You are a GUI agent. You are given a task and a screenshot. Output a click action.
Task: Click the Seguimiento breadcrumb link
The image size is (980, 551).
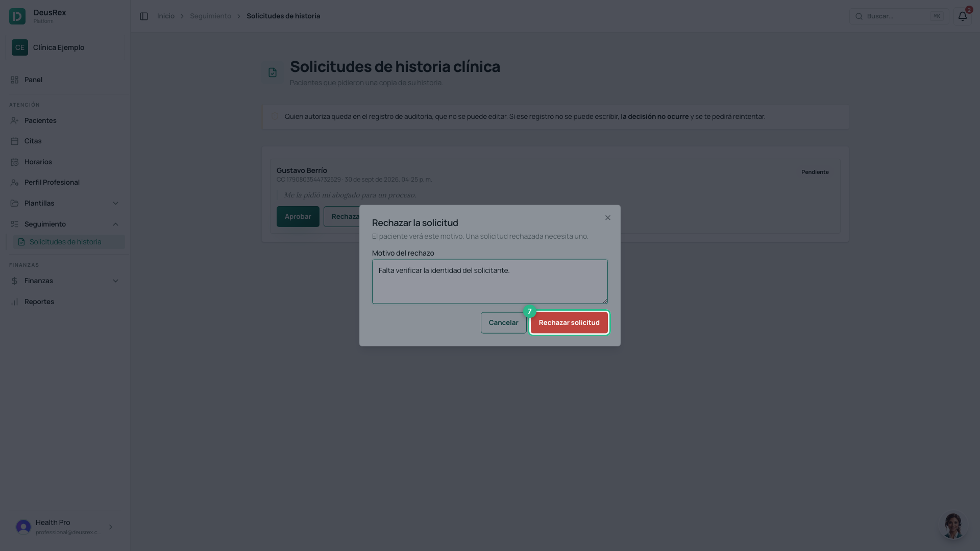click(x=210, y=16)
